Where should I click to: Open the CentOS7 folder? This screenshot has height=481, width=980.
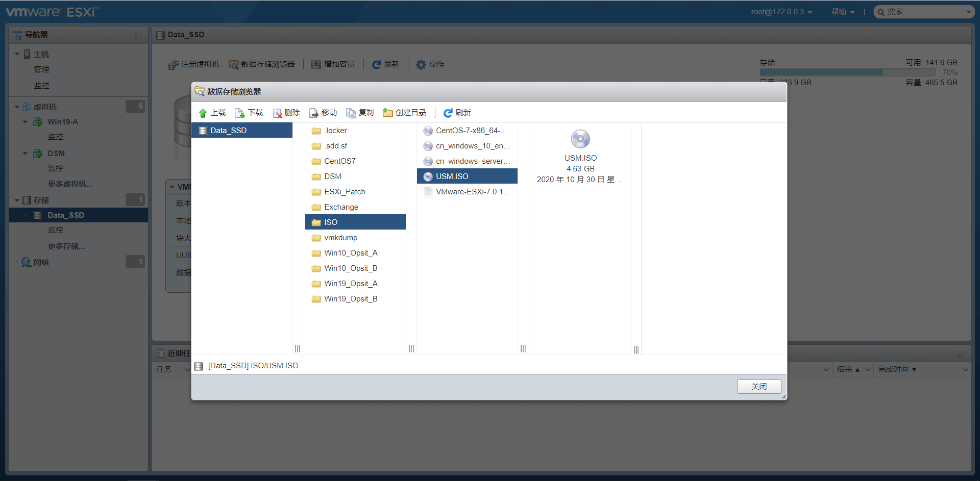pos(355,161)
